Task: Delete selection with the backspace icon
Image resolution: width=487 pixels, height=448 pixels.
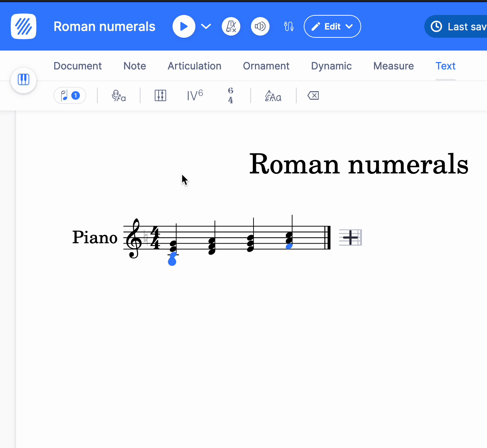Action: 313,95
